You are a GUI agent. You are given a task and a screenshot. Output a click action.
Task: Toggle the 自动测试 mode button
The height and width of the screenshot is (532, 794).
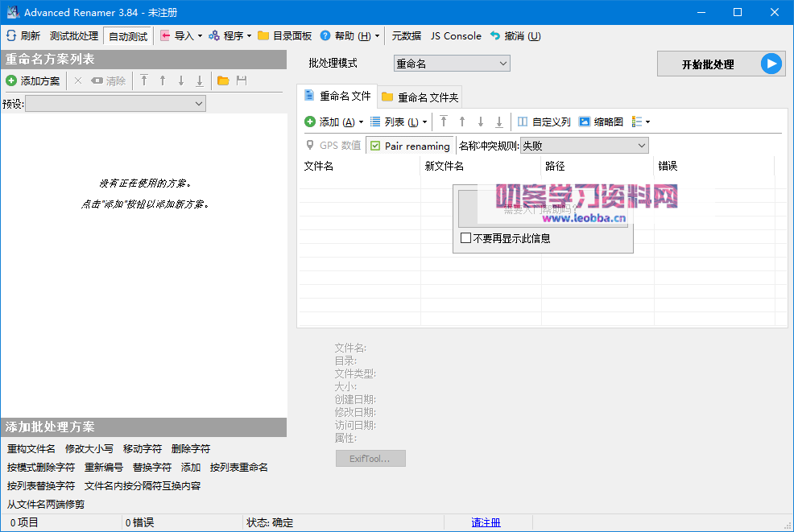[x=126, y=35]
